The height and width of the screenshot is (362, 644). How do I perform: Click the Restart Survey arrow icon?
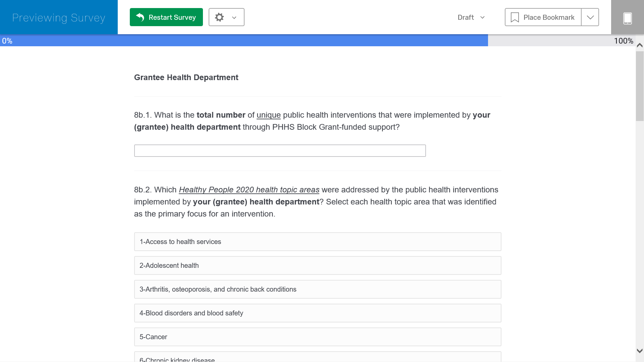point(140,17)
